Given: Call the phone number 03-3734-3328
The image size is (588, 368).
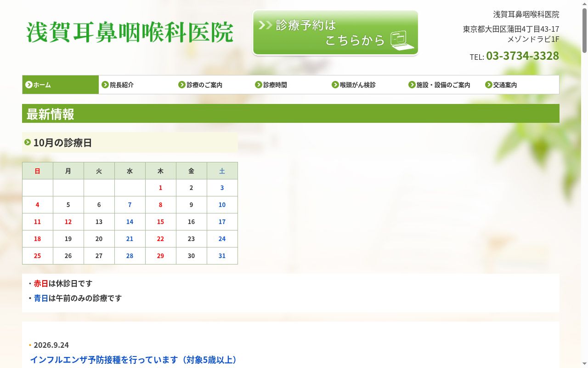Looking at the screenshot, I should (522, 56).
